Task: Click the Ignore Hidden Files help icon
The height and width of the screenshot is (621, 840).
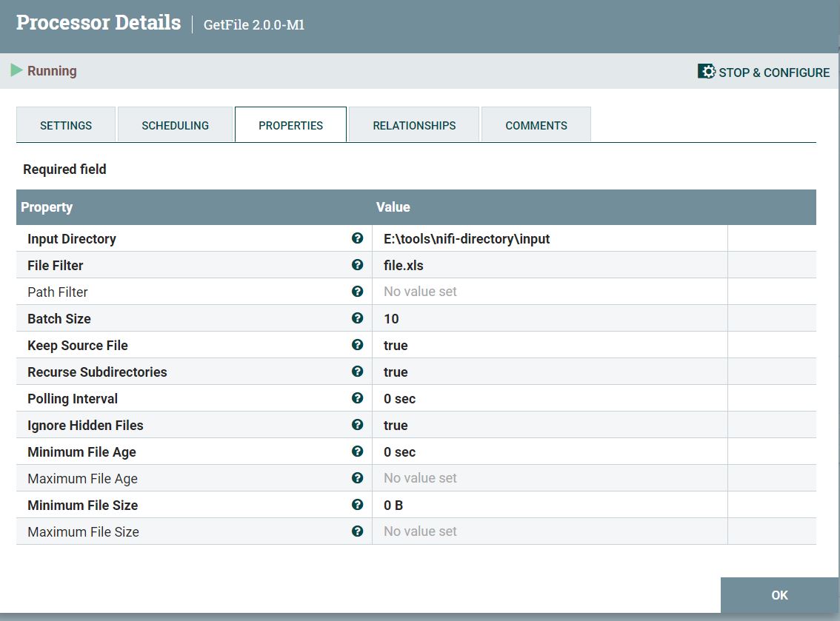Action: point(358,425)
